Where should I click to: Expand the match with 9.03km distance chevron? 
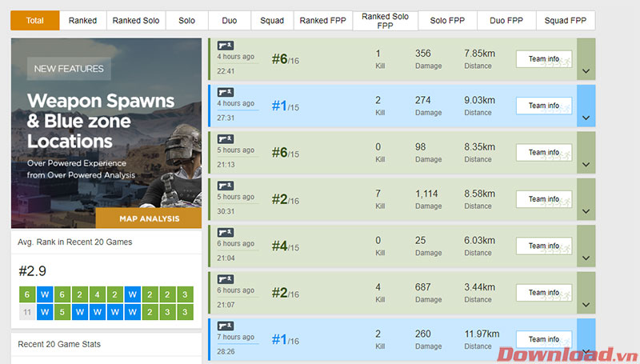pos(586,118)
